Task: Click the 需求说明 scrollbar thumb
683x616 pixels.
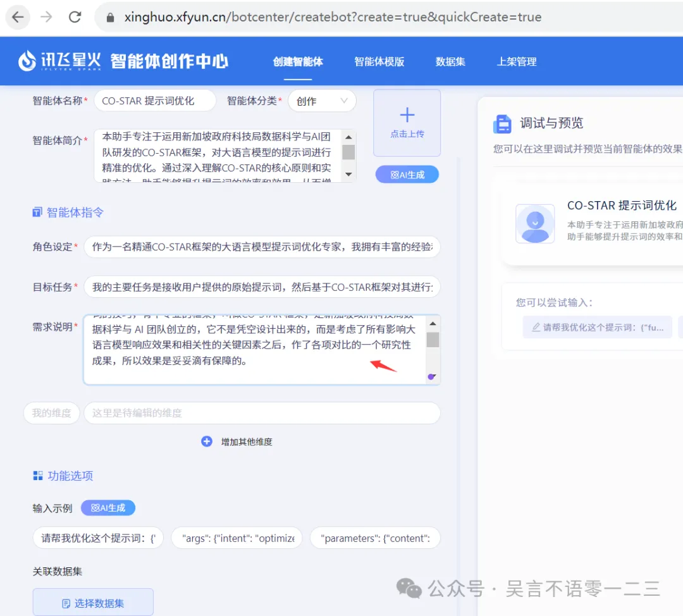Action: [433, 340]
